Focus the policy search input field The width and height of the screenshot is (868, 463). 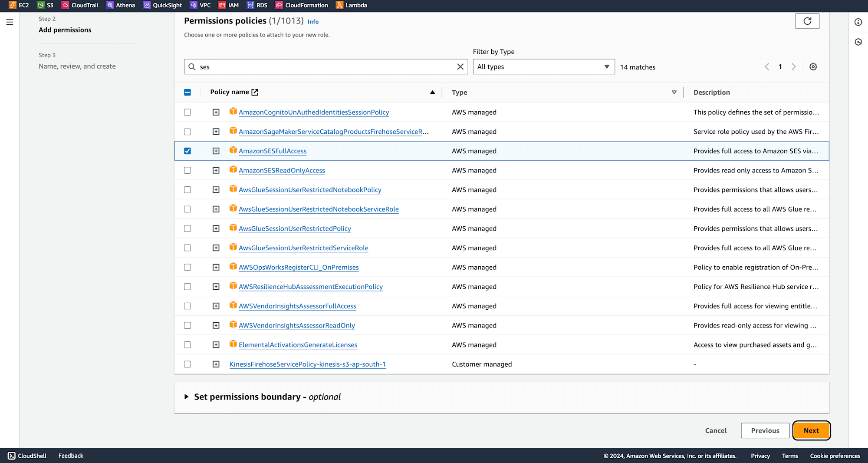tap(325, 67)
